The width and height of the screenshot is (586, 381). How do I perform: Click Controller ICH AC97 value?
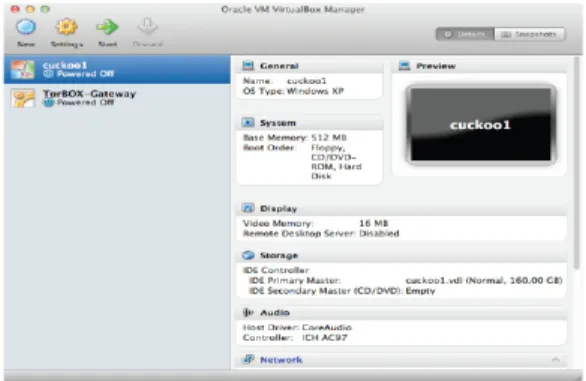(325, 338)
